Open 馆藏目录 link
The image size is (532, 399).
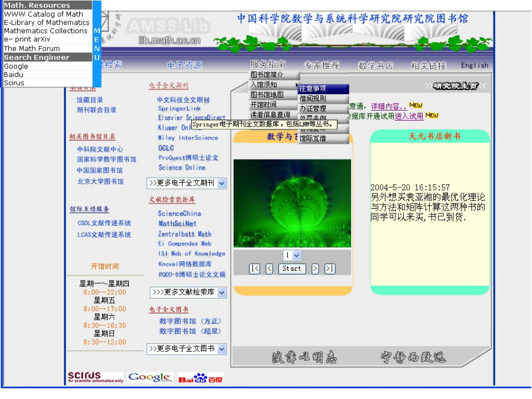[x=90, y=100]
